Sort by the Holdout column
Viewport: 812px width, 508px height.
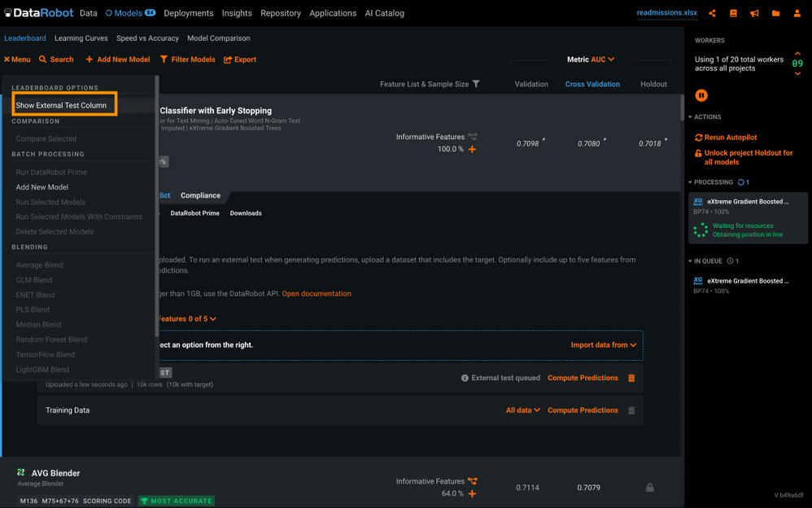[x=653, y=84]
